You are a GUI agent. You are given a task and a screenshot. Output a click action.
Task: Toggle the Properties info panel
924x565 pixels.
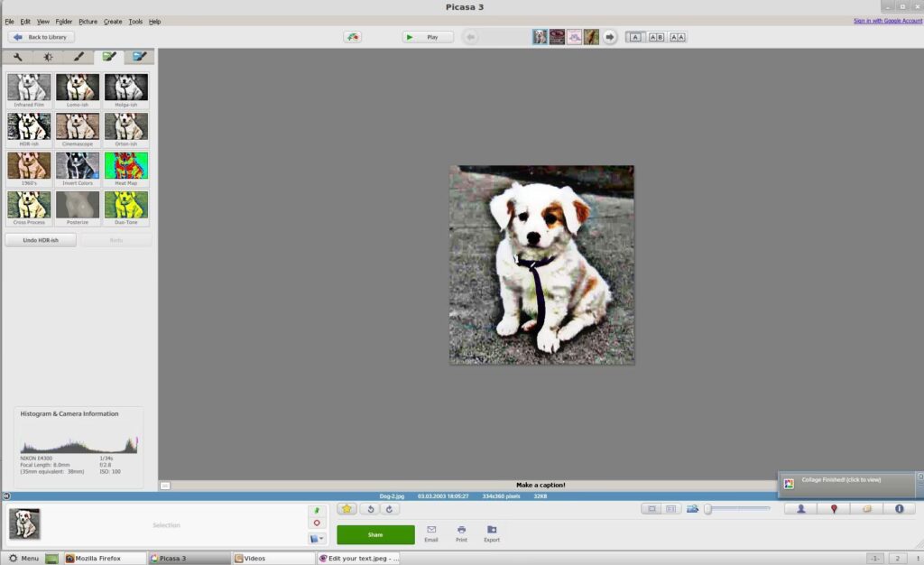(899, 509)
